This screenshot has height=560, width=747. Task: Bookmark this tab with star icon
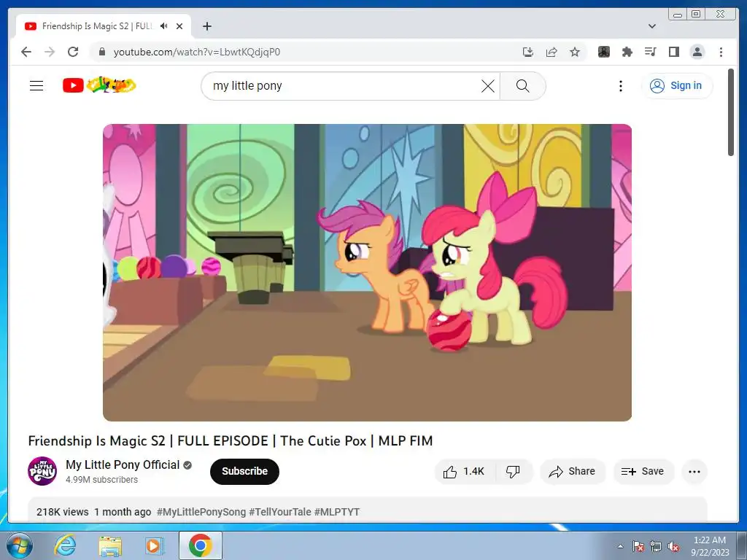575,52
